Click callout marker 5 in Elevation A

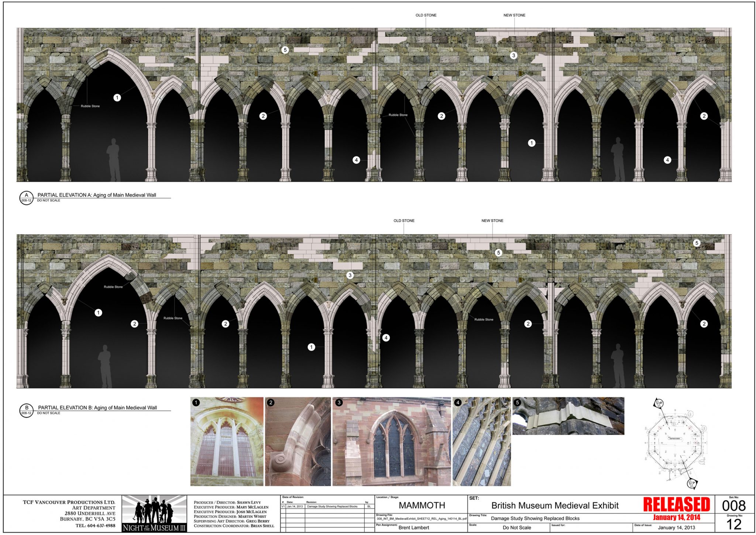coord(285,50)
